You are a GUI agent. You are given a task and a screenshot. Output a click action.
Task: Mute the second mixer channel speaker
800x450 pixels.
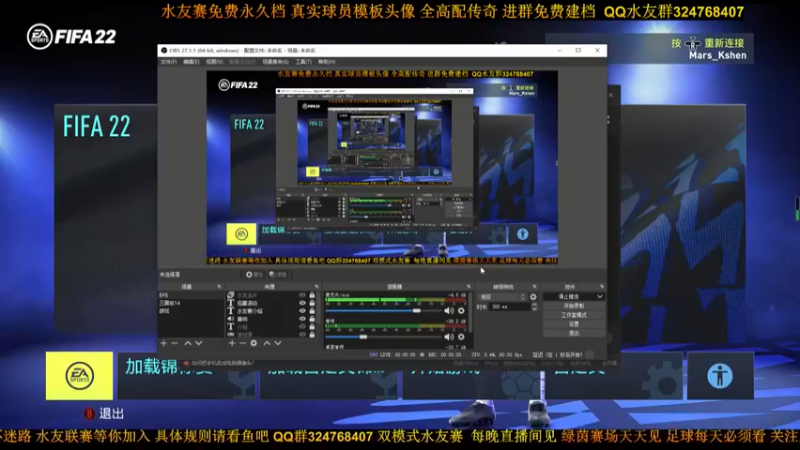449,337
